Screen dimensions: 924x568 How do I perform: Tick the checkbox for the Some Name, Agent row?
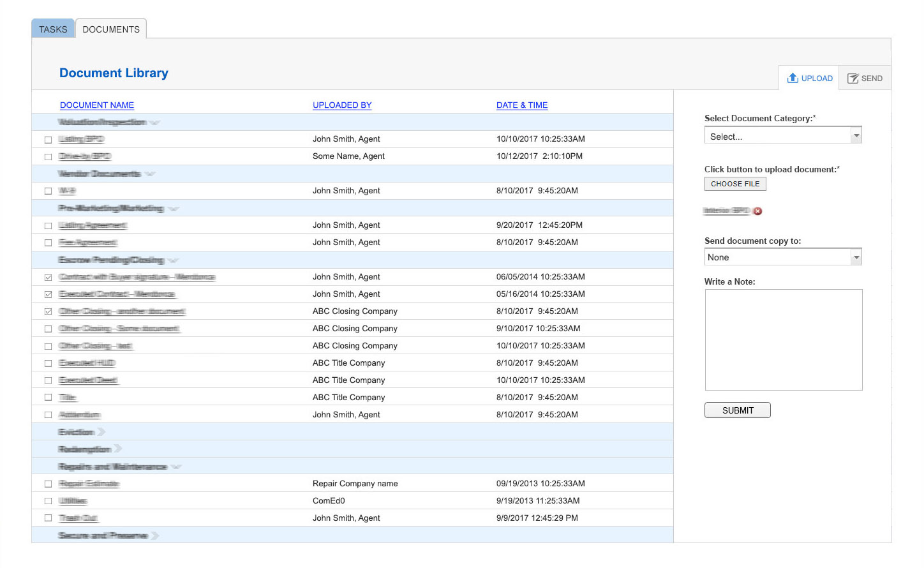point(48,156)
